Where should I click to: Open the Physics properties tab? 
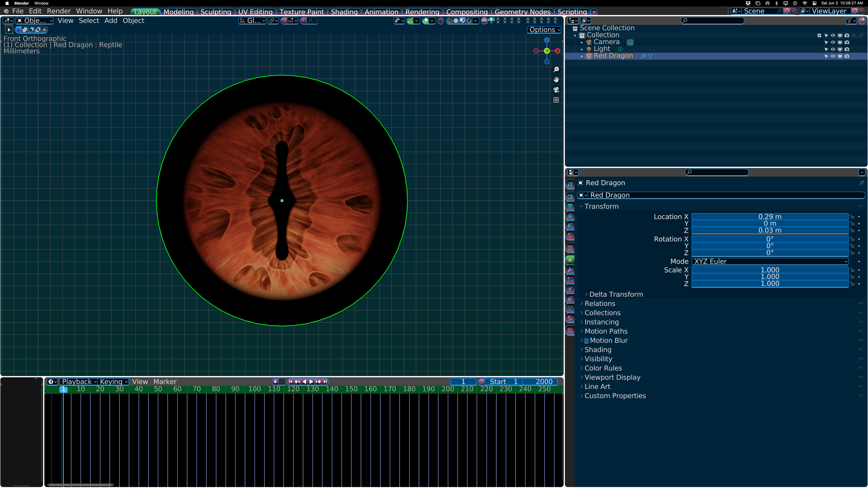[x=570, y=289]
